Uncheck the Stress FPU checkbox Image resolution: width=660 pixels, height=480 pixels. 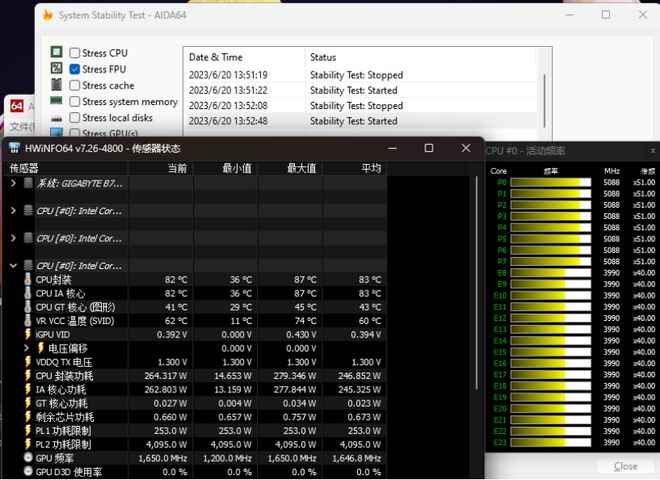click(x=75, y=69)
